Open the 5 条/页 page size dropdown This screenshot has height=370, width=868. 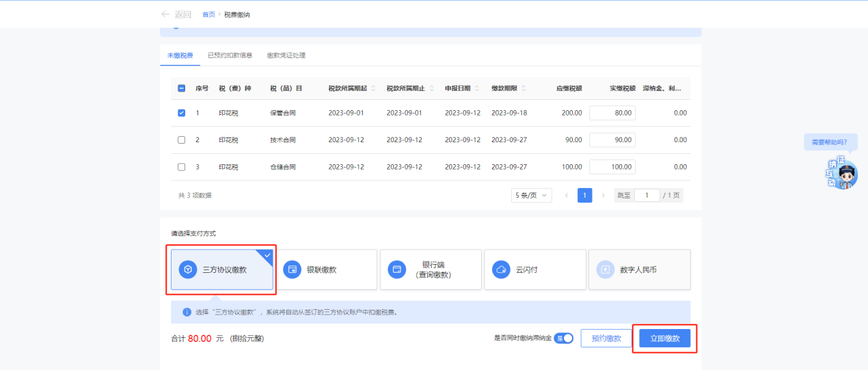(531, 196)
